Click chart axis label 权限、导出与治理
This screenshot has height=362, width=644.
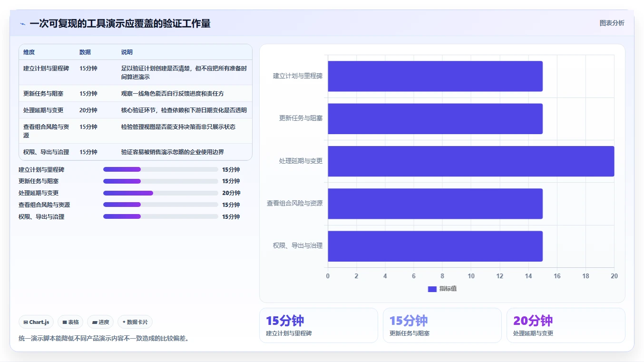click(x=298, y=245)
